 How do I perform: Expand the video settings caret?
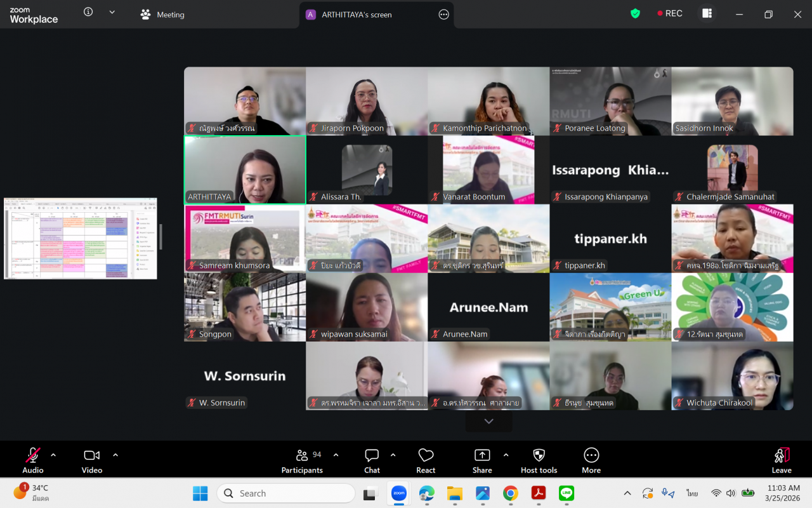pos(115,455)
